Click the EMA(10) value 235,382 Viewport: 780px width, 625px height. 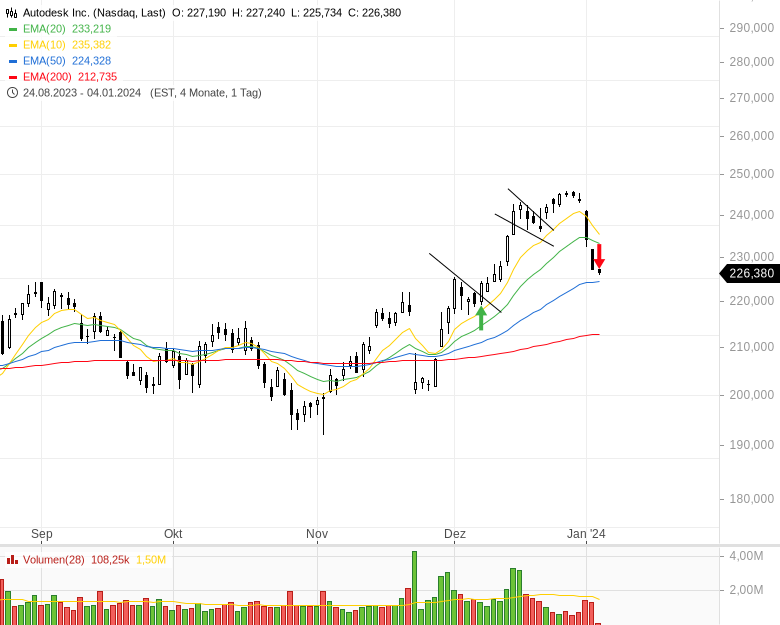[x=92, y=45]
